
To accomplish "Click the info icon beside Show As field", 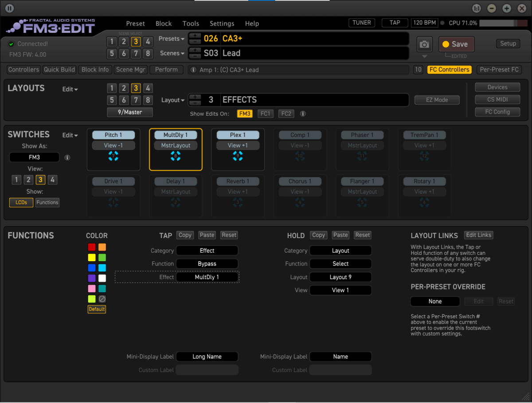I will 67,157.
